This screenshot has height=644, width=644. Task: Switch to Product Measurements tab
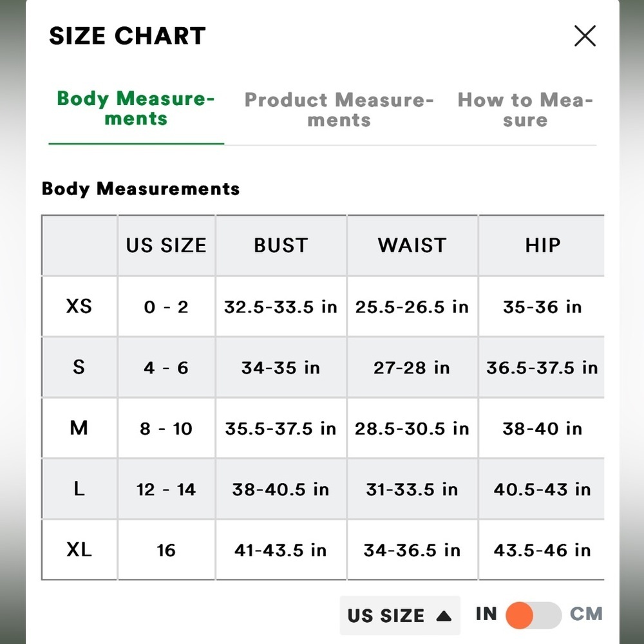(339, 109)
